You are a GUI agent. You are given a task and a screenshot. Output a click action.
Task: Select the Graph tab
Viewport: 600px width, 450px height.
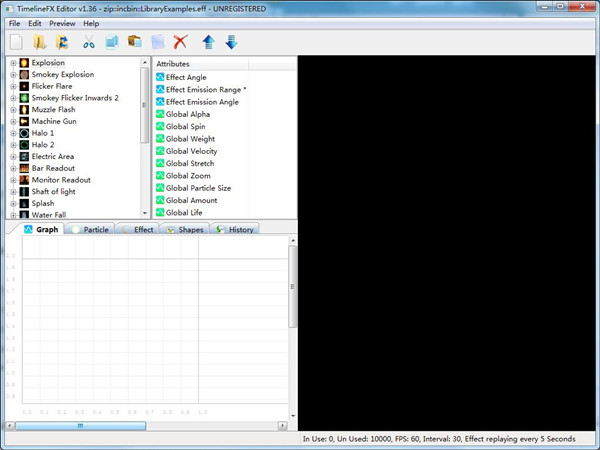41,229
